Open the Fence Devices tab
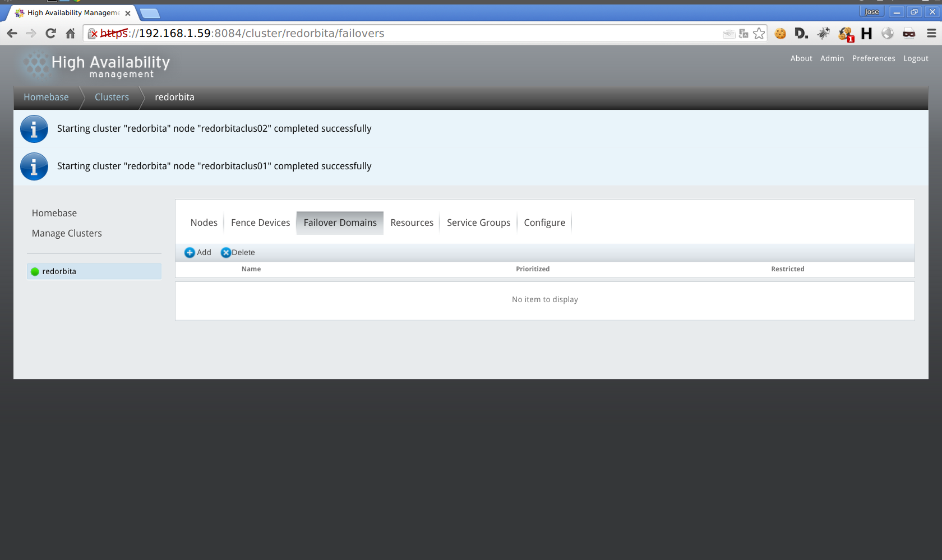Screen dimensions: 942x560 [x=260, y=223]
